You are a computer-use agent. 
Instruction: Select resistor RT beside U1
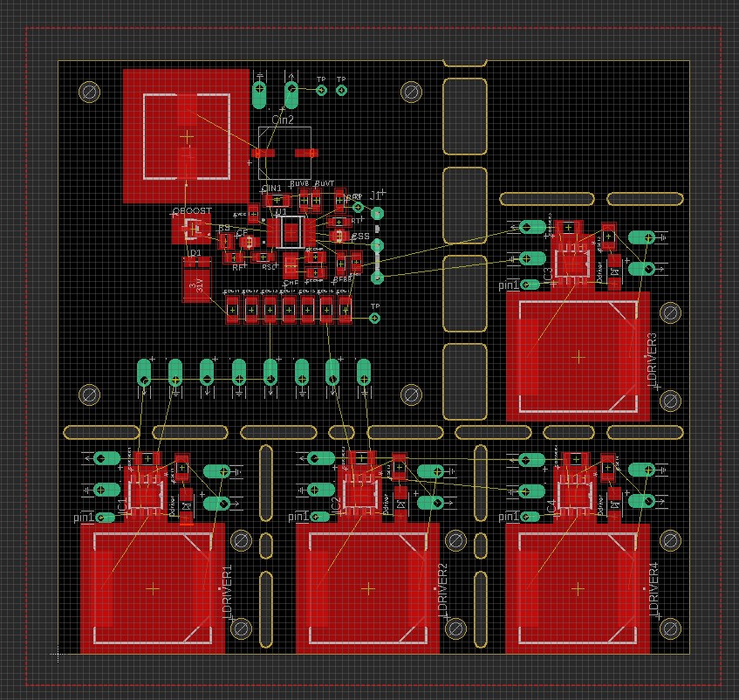click(x=339, y=222)
